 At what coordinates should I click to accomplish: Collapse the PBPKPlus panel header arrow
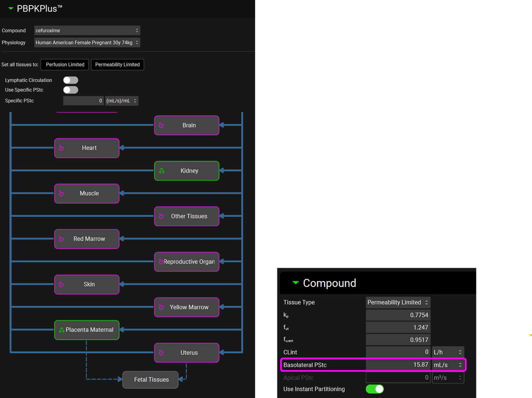11,8
